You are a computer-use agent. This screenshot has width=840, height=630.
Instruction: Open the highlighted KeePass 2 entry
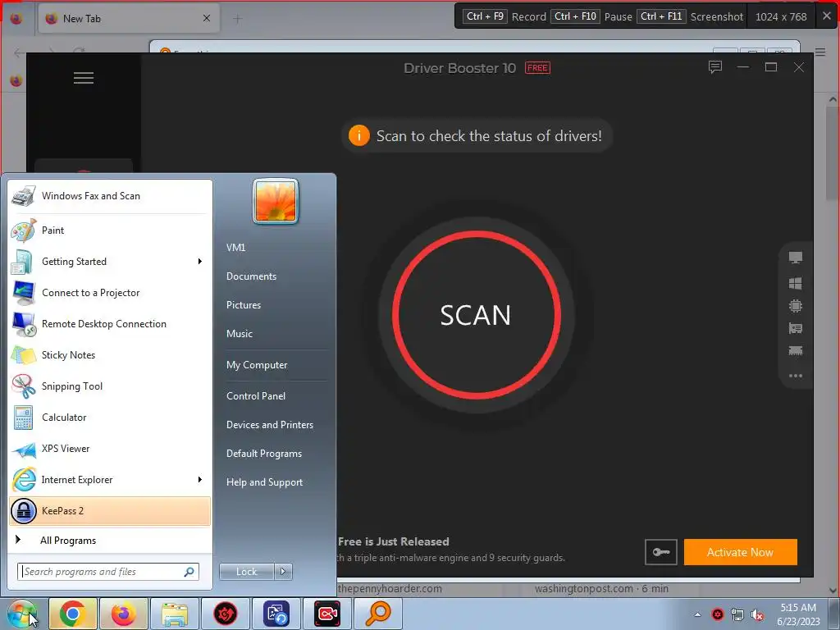coord(110,510)
